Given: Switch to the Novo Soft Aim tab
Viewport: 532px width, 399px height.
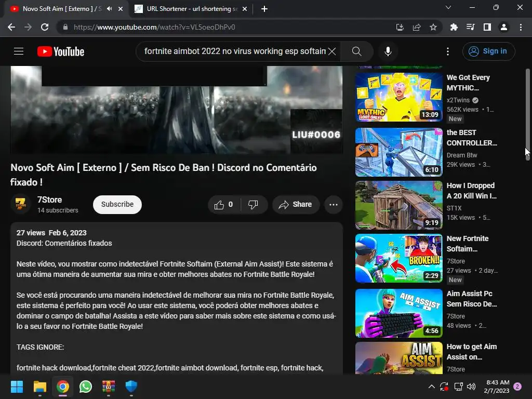Looking at the screenshot, I should click(61, 9).
